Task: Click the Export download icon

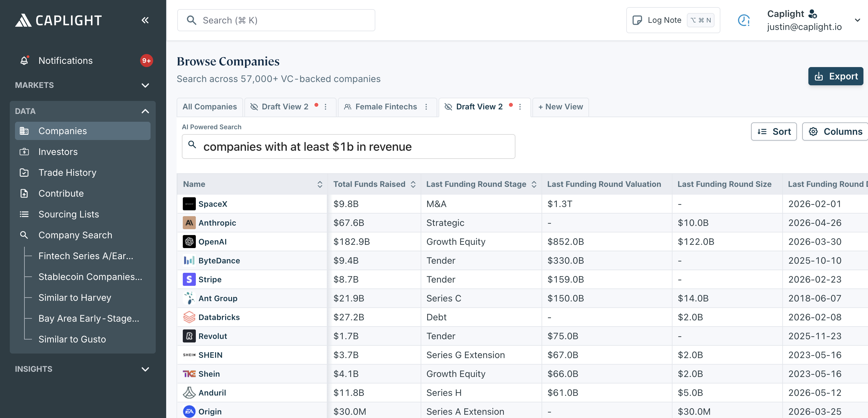Action: [x=818, y=77]
